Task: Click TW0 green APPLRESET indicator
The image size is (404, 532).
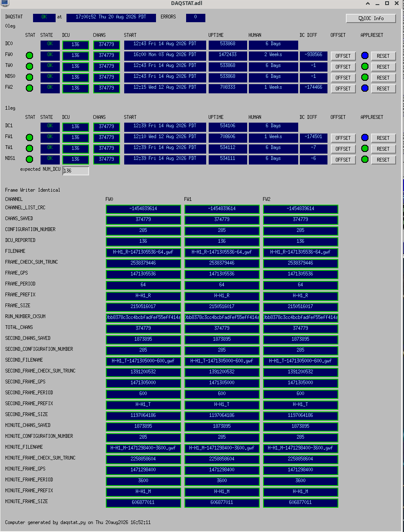Action: point(365,66)
